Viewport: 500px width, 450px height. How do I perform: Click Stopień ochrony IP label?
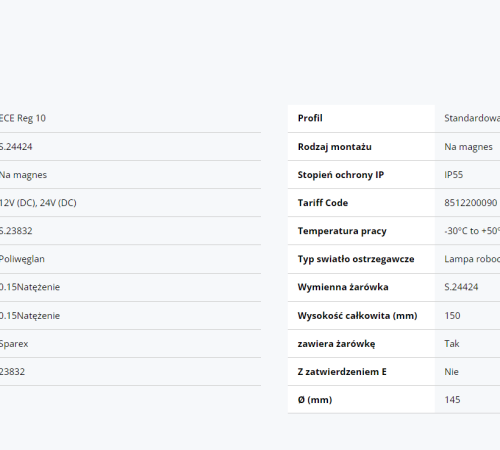(x=341, y=175)
